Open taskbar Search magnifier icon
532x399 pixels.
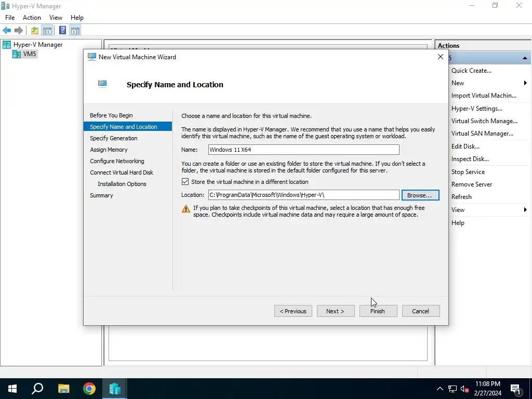tap(37, 389)
